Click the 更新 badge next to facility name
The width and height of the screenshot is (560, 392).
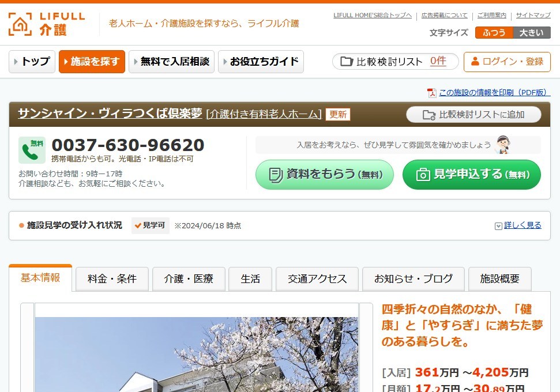coord(337,114)
